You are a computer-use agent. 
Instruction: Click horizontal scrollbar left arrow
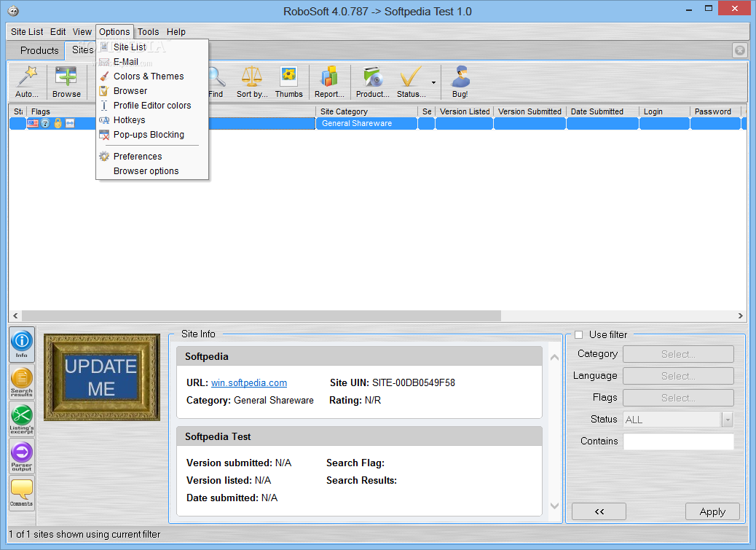point(15,315)
